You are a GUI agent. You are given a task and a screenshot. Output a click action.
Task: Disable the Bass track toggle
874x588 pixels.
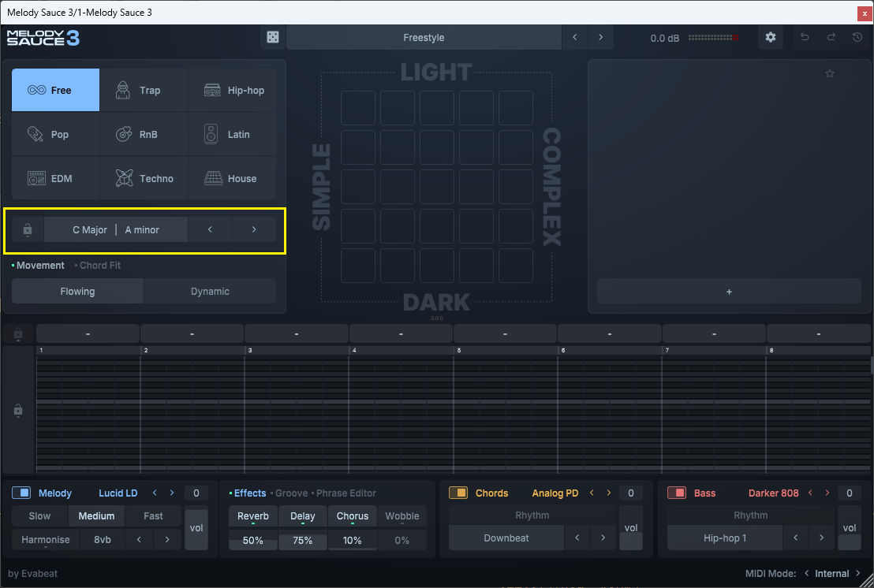coord(677,493)
